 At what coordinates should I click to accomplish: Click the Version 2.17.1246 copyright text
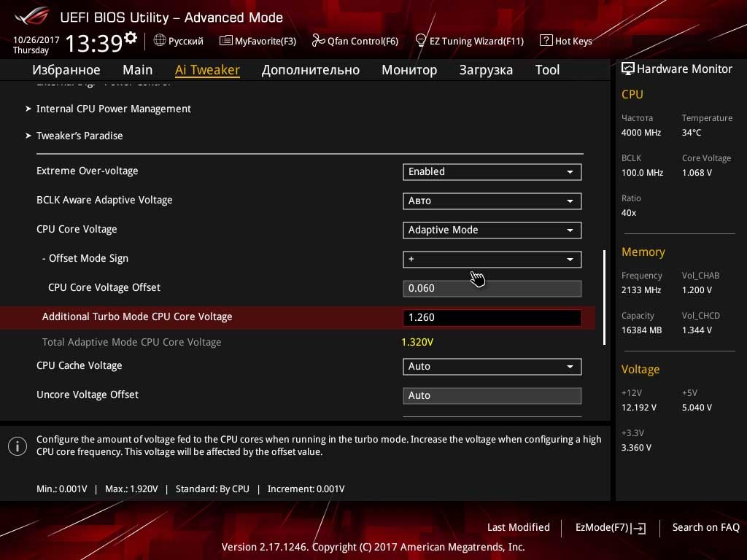point(373,547)
